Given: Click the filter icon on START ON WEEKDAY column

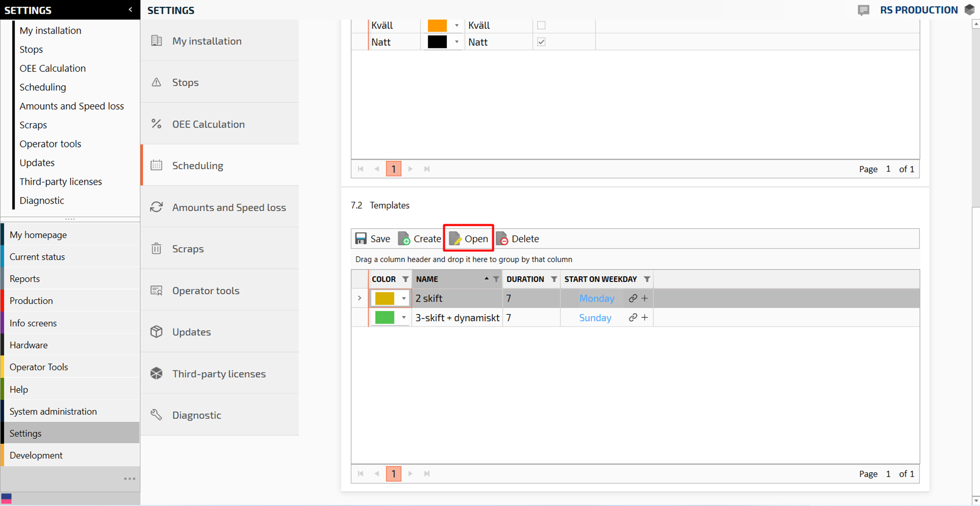Looking at the screenshot, I should (x=647, y=279).
